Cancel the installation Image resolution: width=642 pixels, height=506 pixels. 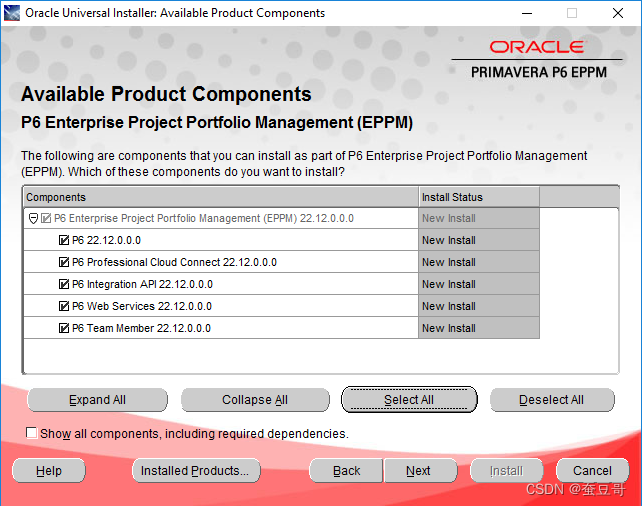click(592, 471)
